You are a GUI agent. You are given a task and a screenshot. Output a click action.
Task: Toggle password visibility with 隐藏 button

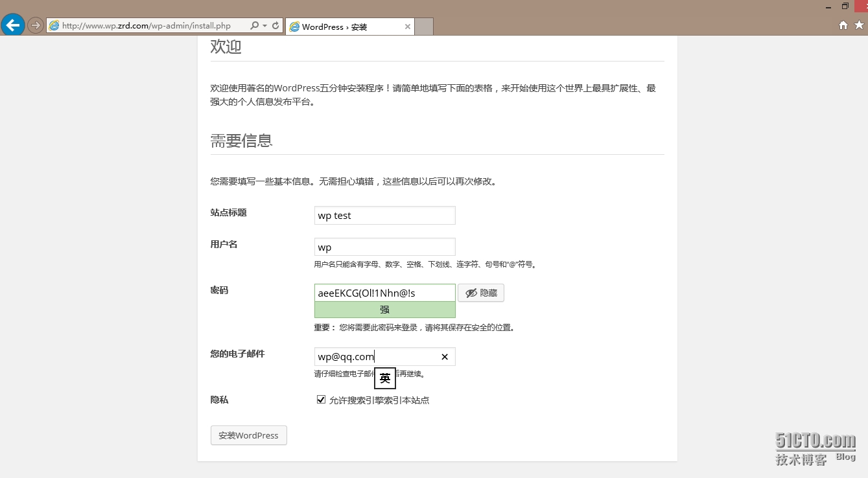pos(481,293)
